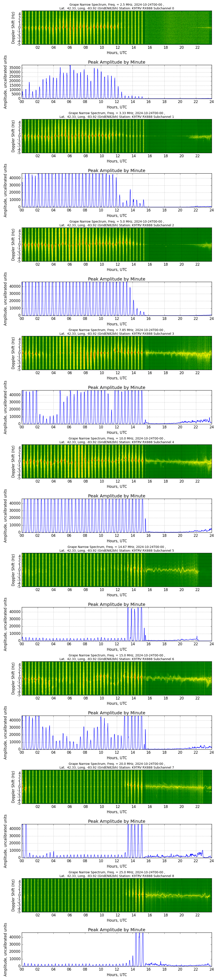218x980 pixels.
Task: Click the 15.0 MHz Doppler spectrogram
Action: point(117,678)
